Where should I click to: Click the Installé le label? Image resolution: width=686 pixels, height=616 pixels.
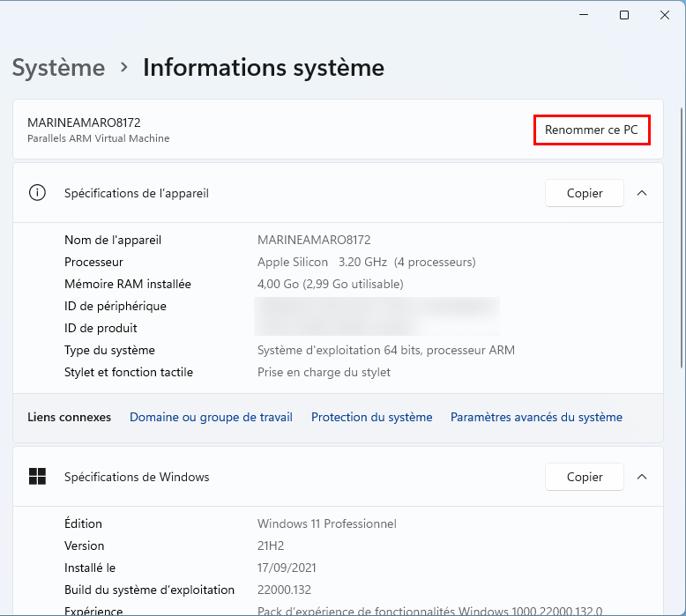(x=90, y=568)
